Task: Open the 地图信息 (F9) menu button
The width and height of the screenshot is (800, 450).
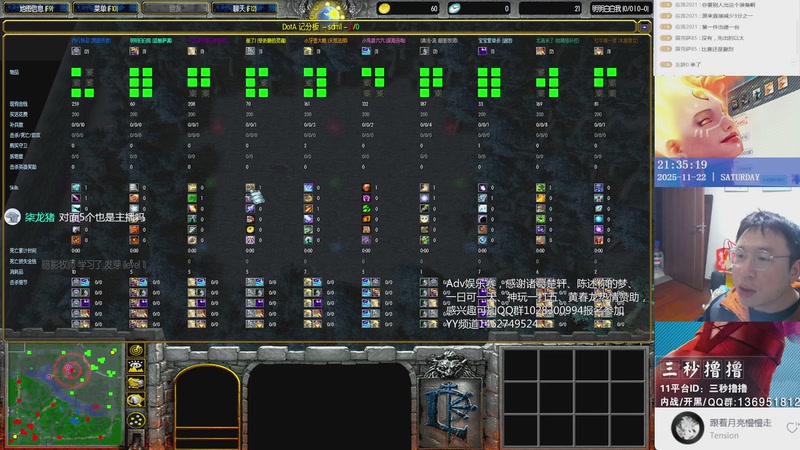Action: point(37,8)
